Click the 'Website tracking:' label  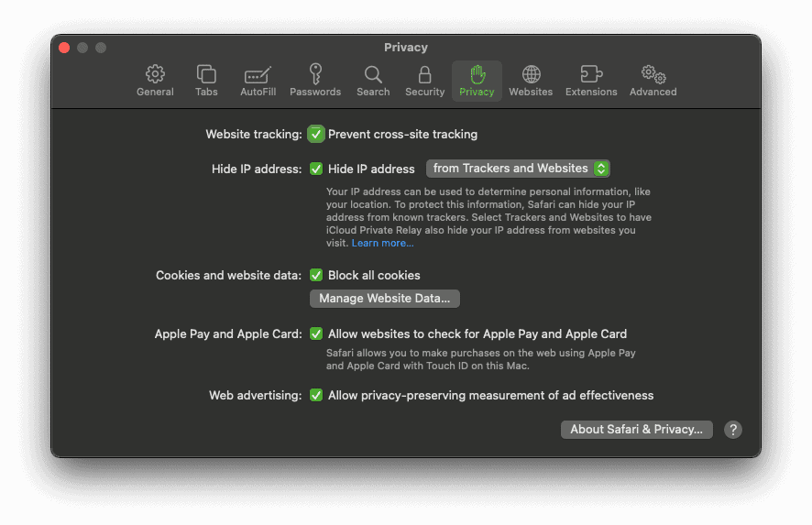pos(253,134)
